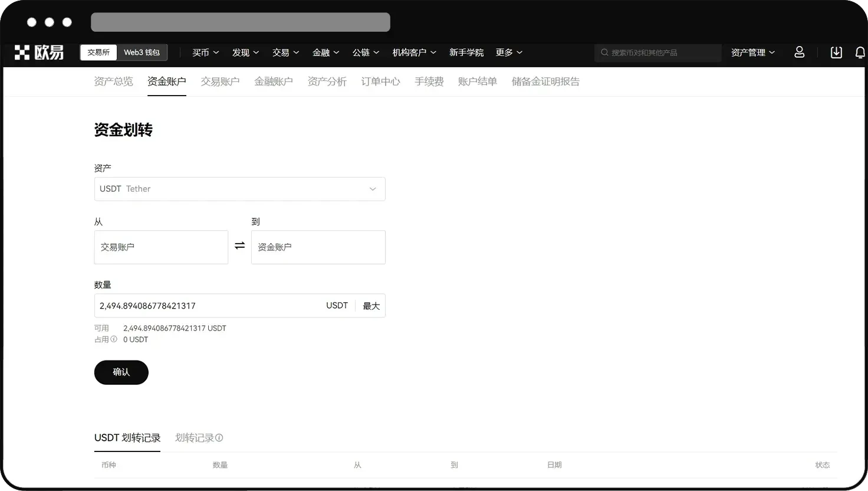Open the app download icon

coord(836,53)
